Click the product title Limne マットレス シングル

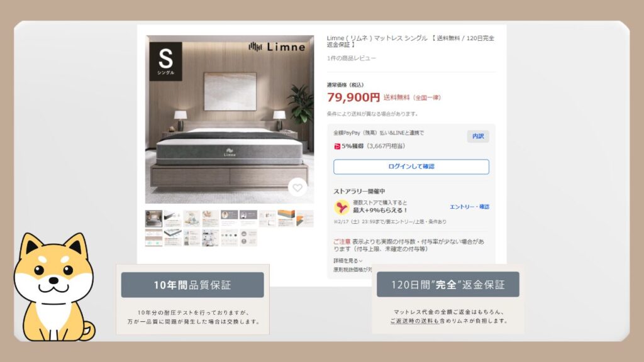(410, 41)
